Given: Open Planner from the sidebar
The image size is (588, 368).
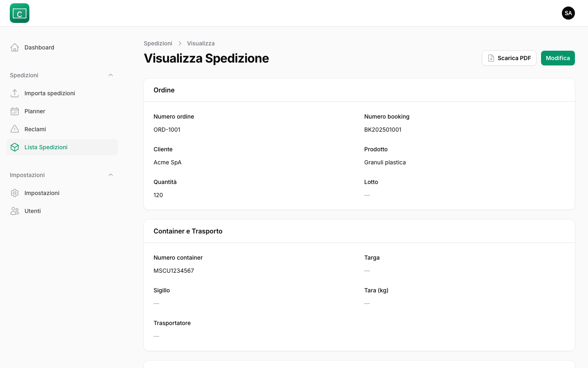Looking at the screenshot, I should [x=35, y=111].
